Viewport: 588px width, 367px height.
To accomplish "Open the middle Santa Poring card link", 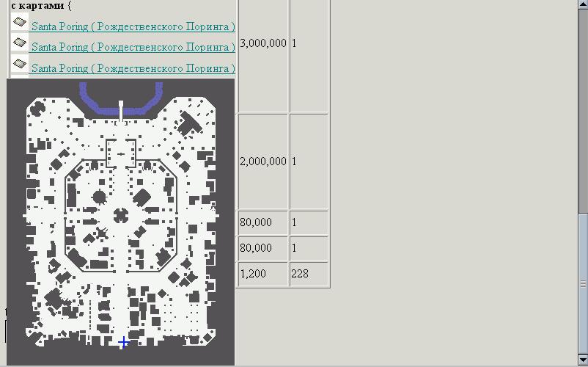I will [133, 47].
